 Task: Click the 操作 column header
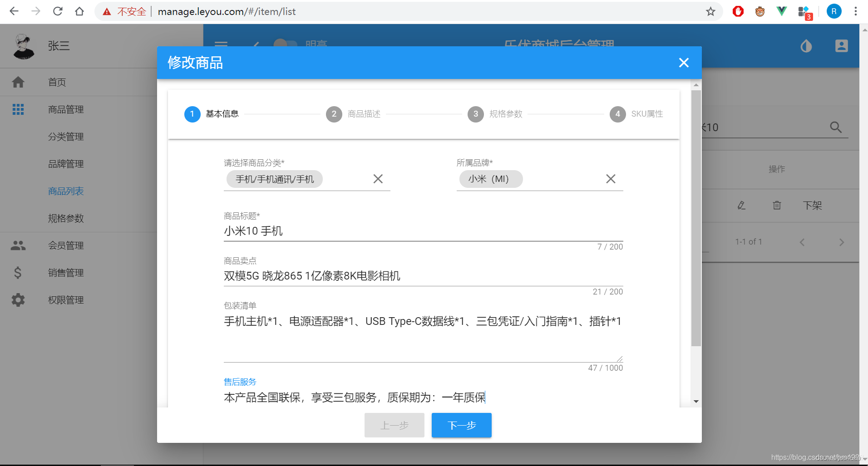[777, 169]
